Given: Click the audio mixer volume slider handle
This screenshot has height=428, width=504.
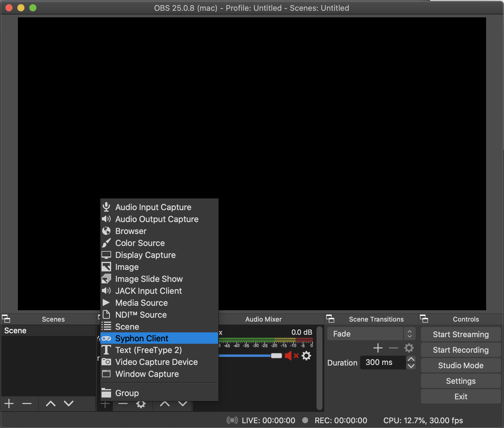Looking at the screenshot, I should coord(276,356).
